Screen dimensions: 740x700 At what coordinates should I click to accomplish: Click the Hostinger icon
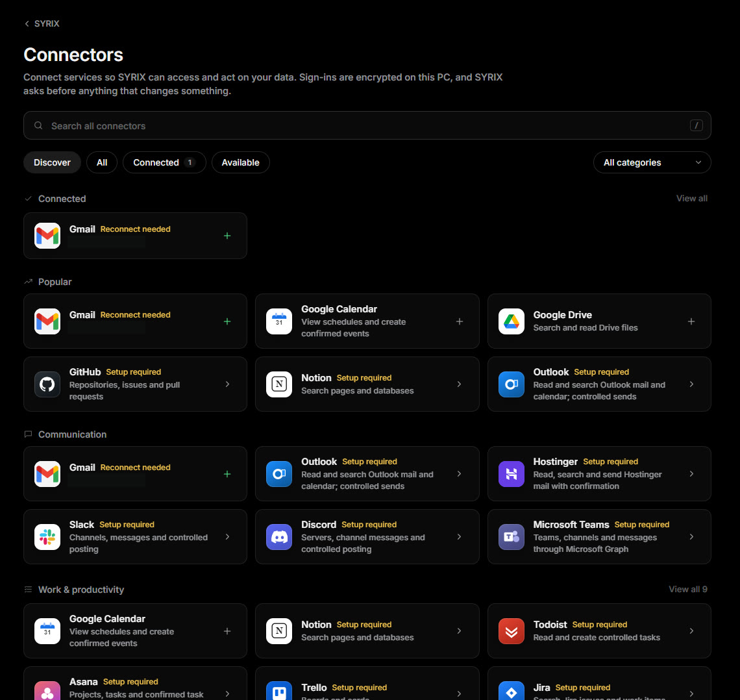click(511, 474)
